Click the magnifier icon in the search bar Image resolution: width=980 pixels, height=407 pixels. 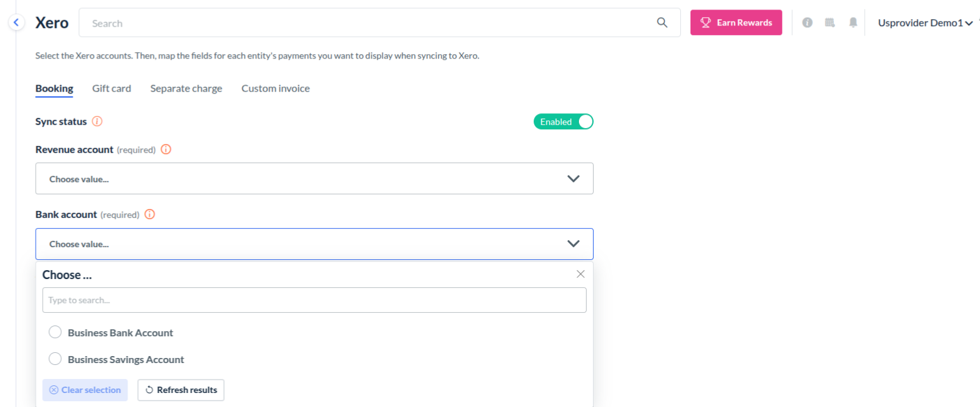point(662,23)
